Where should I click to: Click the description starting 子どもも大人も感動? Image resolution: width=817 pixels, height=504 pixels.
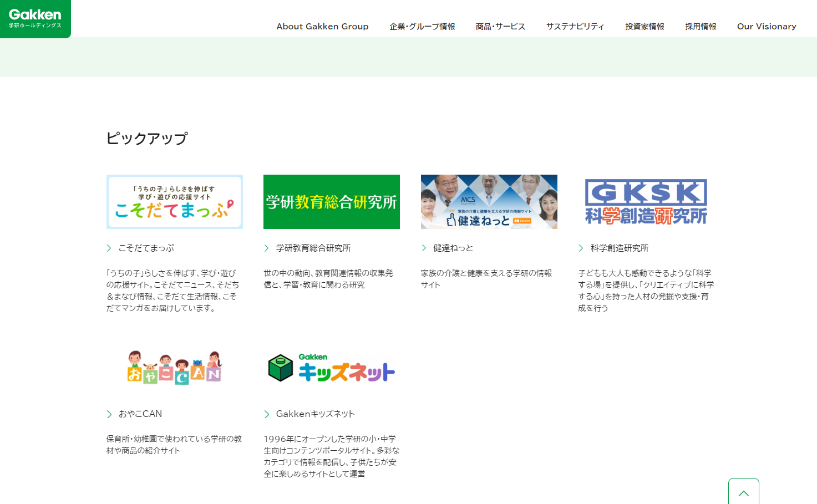pyautogui.click(x=646, y=291)
